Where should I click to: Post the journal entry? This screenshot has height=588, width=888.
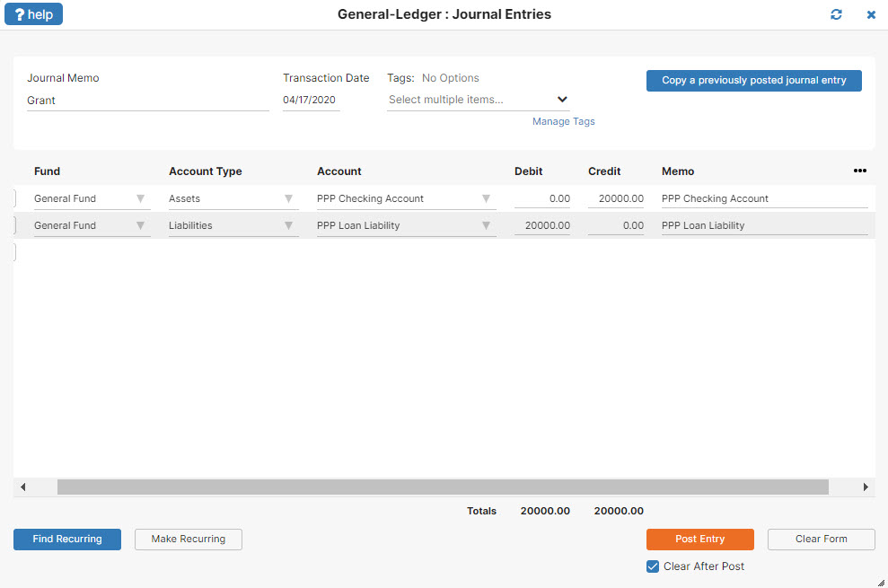click(x=700, y=540)
